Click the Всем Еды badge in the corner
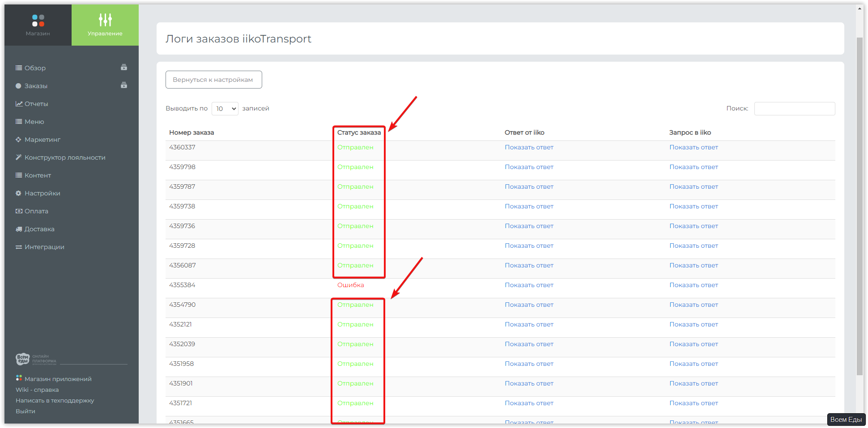The image size is (868, 428). coord(846,420)
